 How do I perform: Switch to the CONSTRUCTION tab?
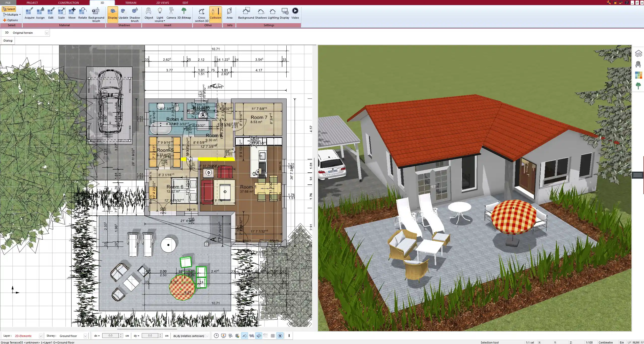pos(69,3)
